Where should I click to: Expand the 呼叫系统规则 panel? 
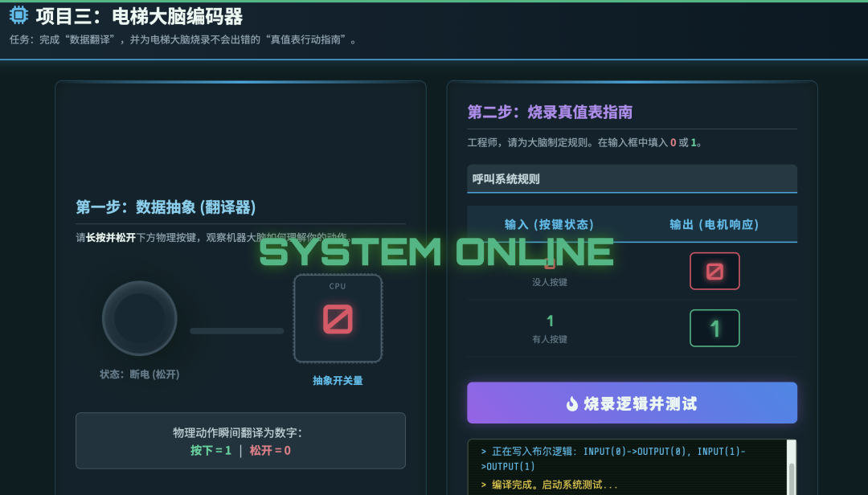[x=632, y=178]
